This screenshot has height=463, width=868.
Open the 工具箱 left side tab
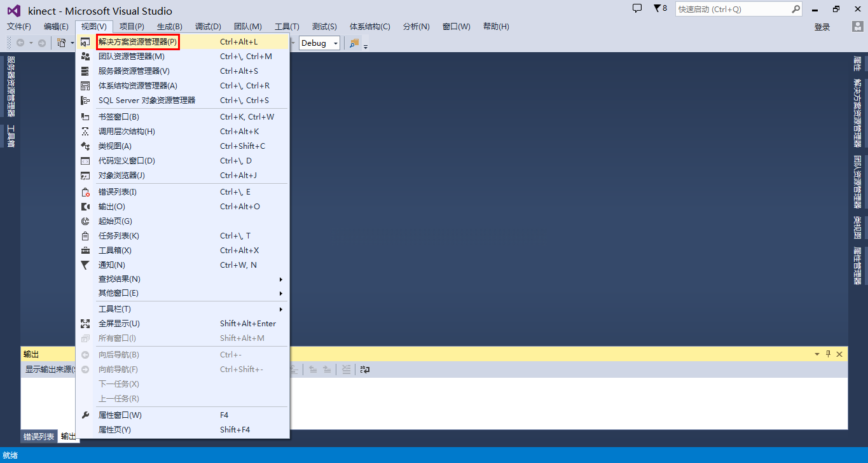(10, 136)
